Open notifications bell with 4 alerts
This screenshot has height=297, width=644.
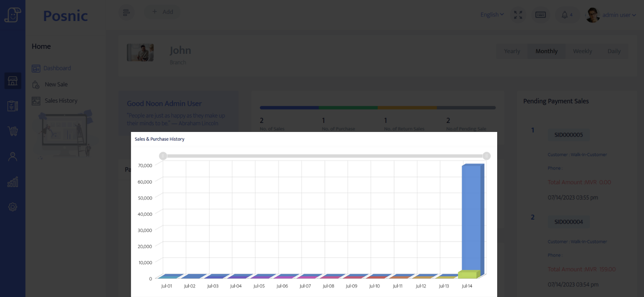[x=566, y=15]
